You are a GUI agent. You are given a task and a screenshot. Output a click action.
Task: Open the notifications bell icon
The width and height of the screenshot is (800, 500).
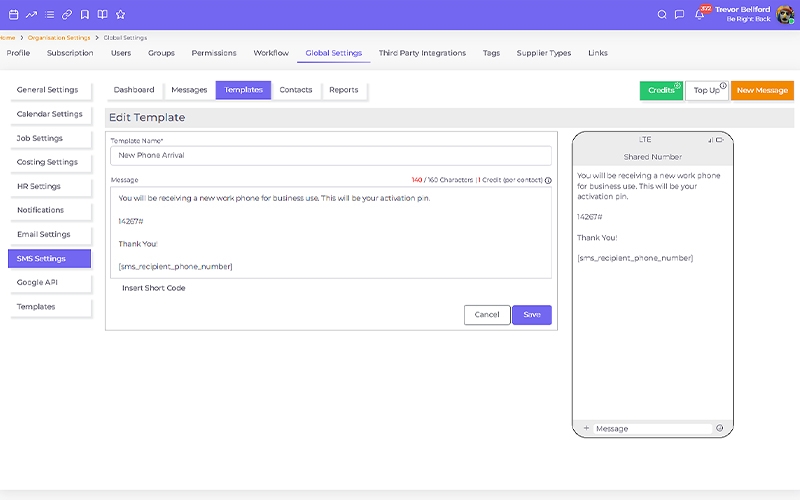(699, 15)
